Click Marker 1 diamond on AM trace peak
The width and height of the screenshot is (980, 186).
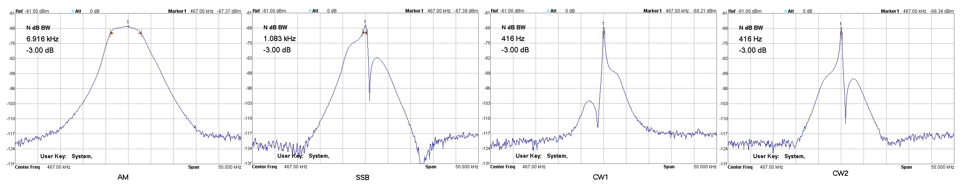(x=128, y=26)
